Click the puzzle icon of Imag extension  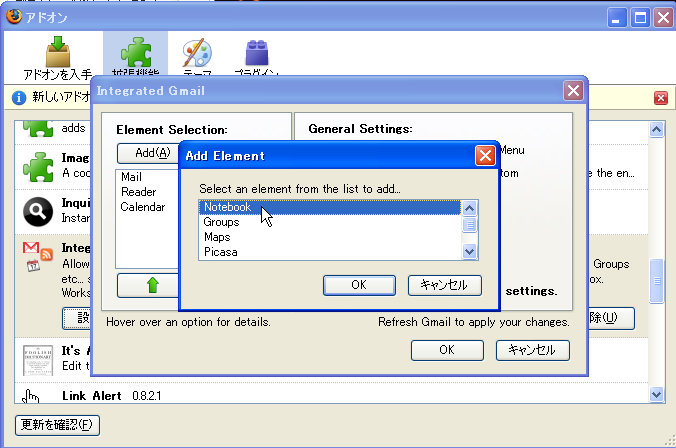click(38, 167)
